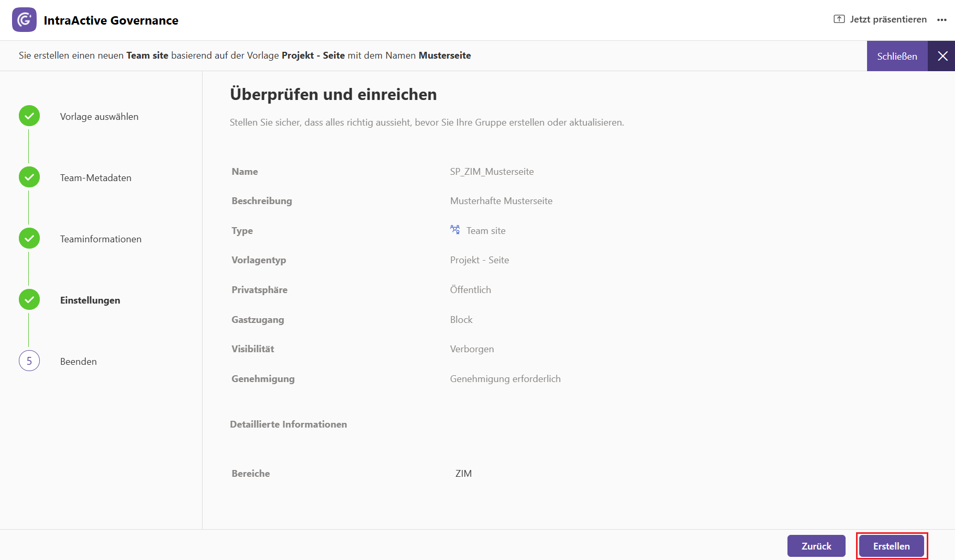Click the Beschreibung field label
This screenshot has height=560, width=955.
coord(262,201)
